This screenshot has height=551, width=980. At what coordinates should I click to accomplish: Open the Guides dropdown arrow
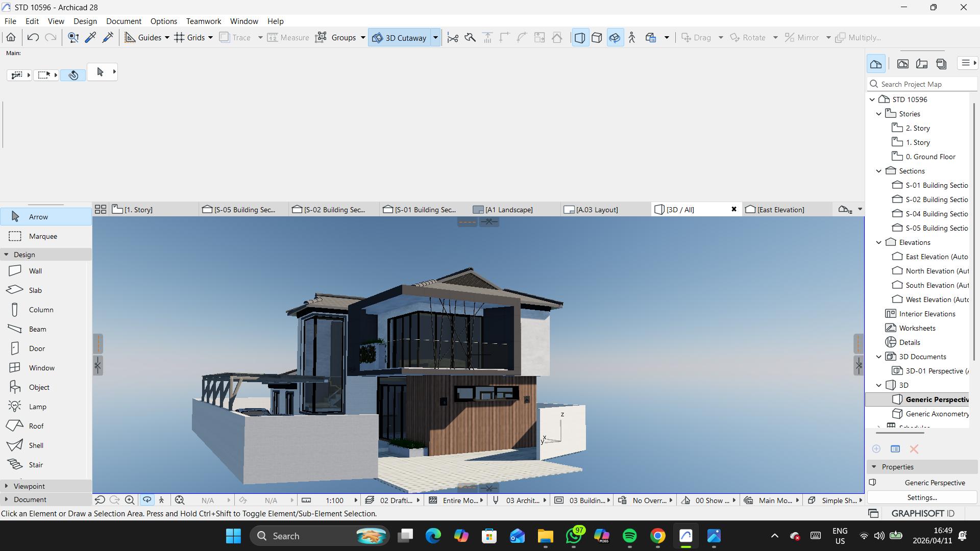(167, 38)
